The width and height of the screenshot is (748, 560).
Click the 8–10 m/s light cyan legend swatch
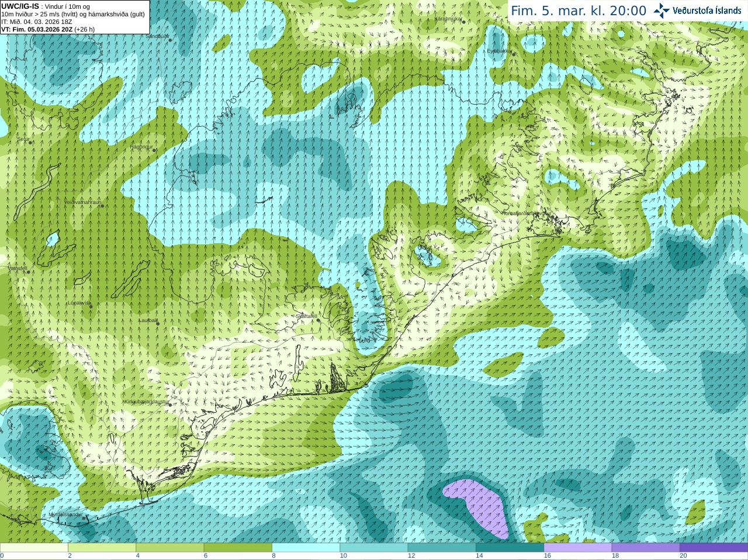306,548
